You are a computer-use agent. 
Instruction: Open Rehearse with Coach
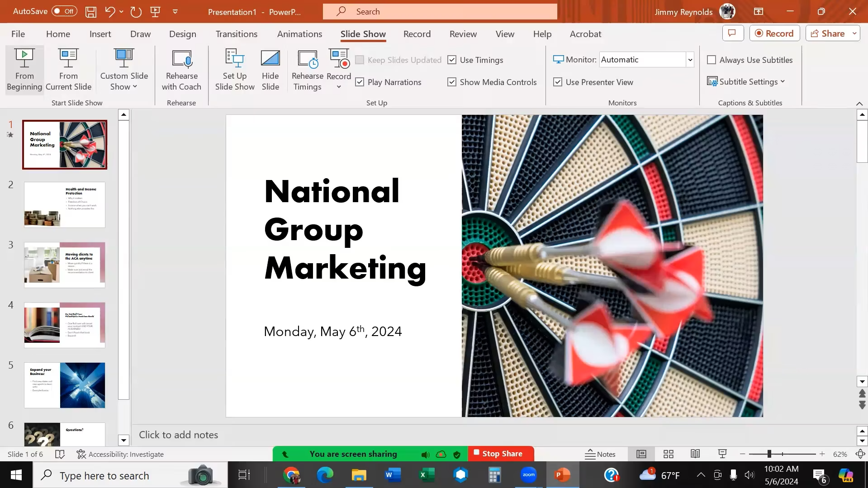[181, 70]
